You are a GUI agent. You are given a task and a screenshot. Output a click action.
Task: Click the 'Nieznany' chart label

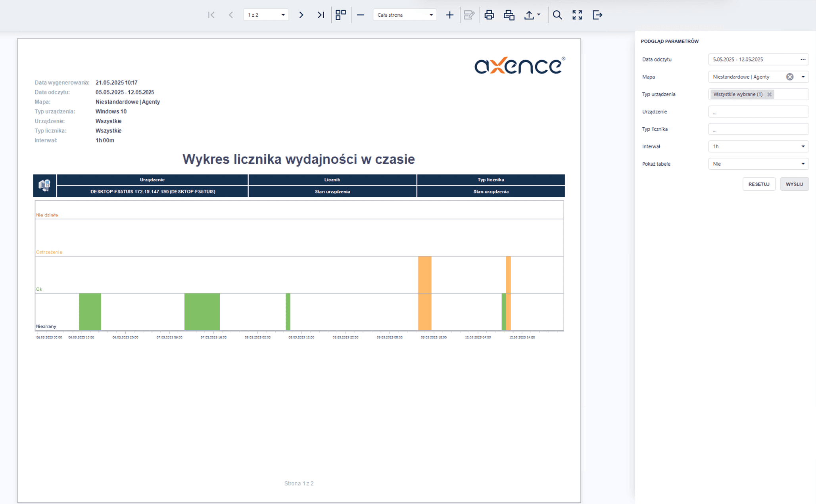pyautogui.click(x=46, y=326)
